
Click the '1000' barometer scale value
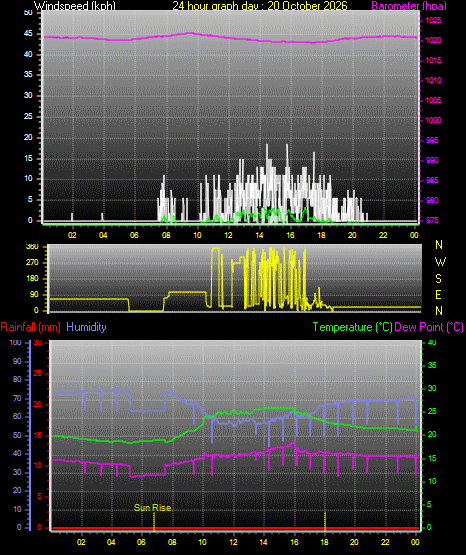coord(433,120)
